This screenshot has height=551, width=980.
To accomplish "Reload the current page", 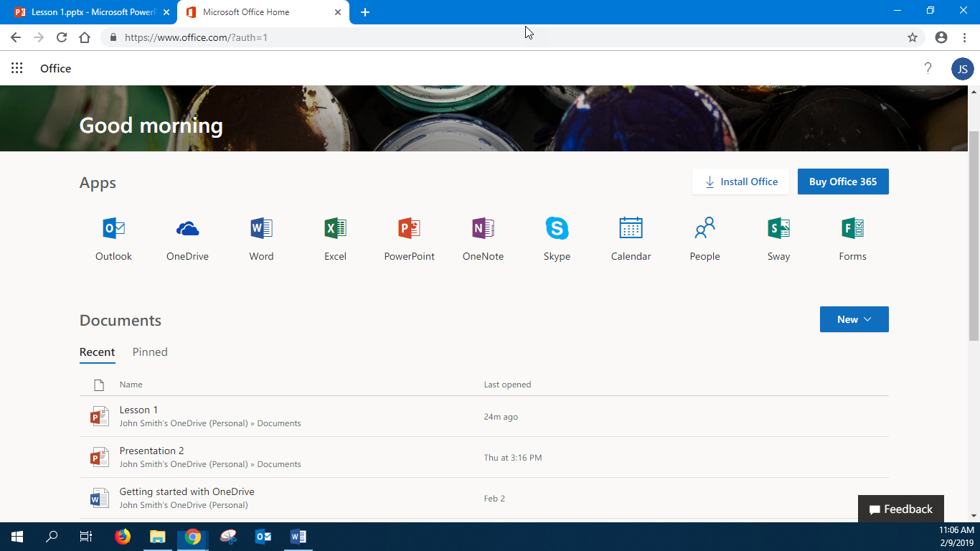I will tap(62, 37).
